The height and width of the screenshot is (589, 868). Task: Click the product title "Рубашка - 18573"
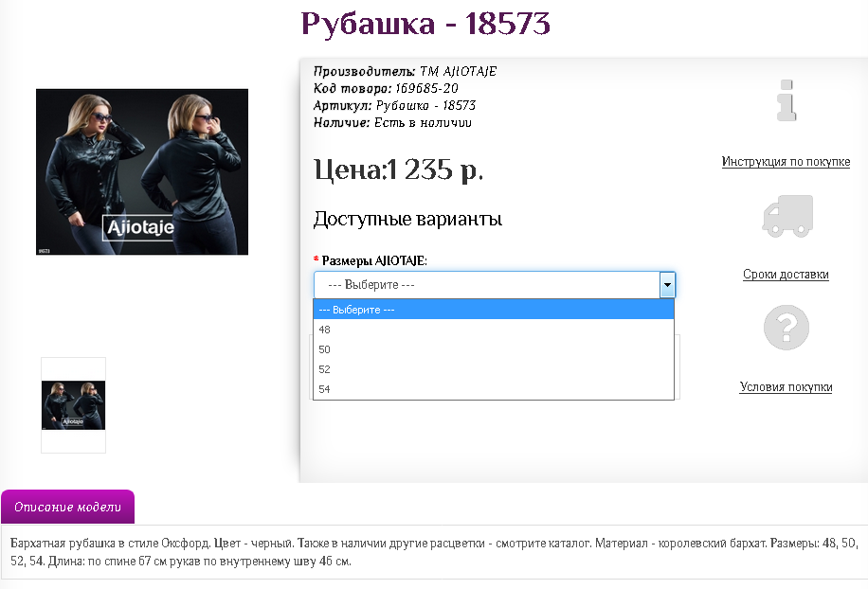425,23
